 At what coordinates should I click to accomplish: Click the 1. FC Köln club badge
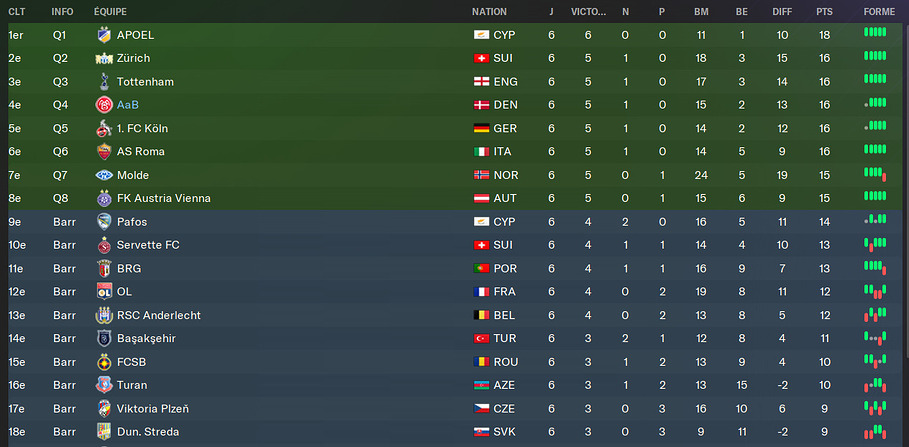click(x=104, y=128)
